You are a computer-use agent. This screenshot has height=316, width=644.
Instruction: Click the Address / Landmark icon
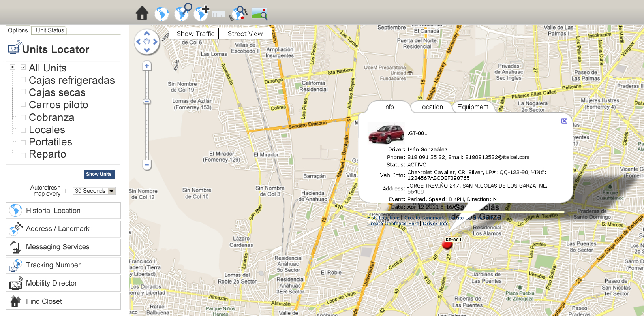pyautogui.click(x=15, y=229)
